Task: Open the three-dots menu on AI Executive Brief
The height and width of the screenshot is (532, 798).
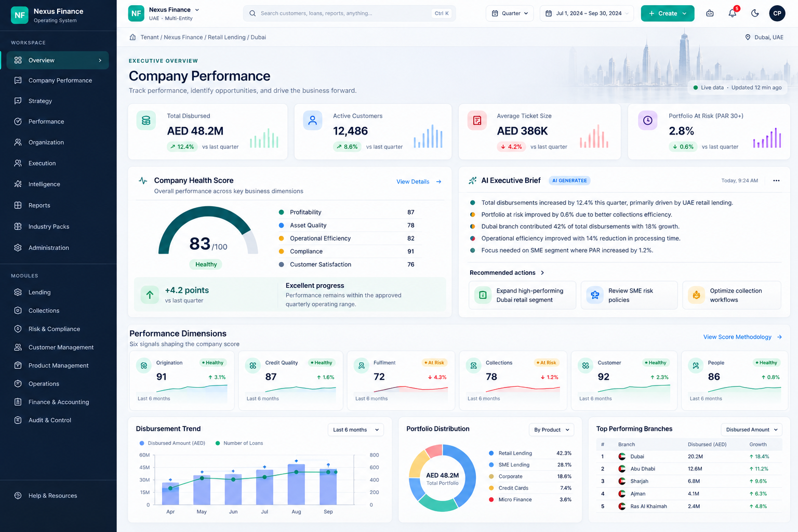Action: pos(776,181)
